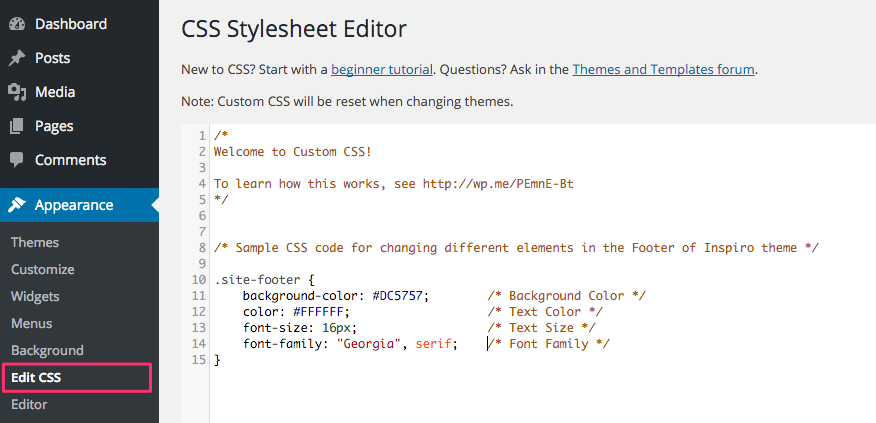Click the #FFFFFF color value
The height and width of the screenshot is (423, 876).
(x=317, y=312)
